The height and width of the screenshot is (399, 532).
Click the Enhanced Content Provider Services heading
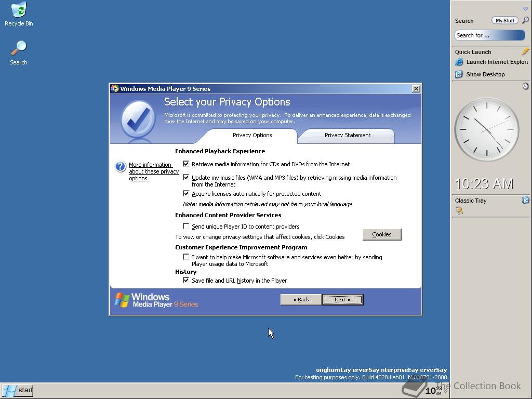(x=228, y=215)
